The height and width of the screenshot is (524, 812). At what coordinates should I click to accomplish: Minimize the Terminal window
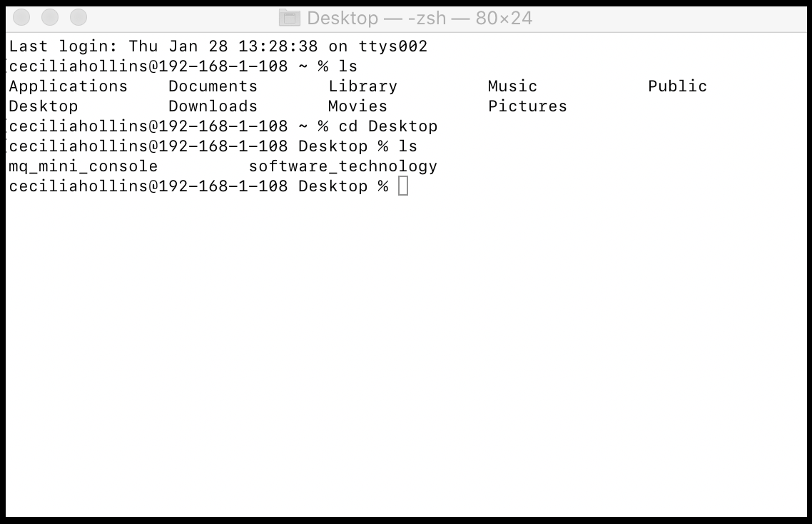tap(50, 17)
